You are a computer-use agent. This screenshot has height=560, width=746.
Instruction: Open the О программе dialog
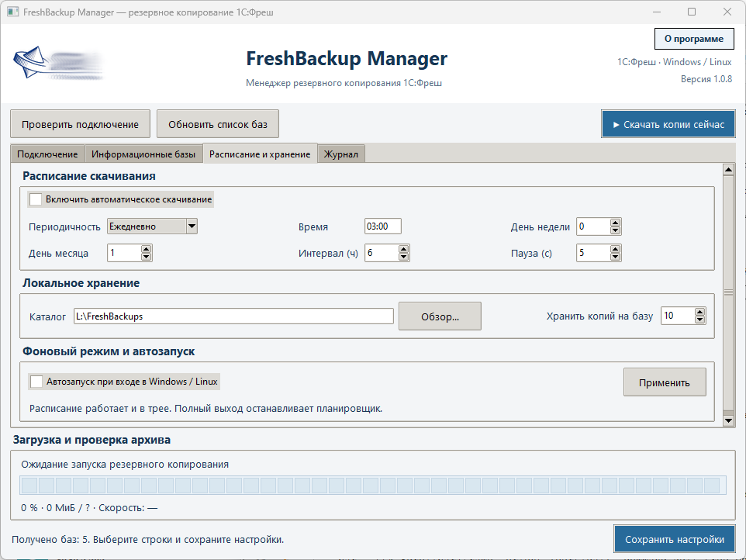click(x=694, y=39)
